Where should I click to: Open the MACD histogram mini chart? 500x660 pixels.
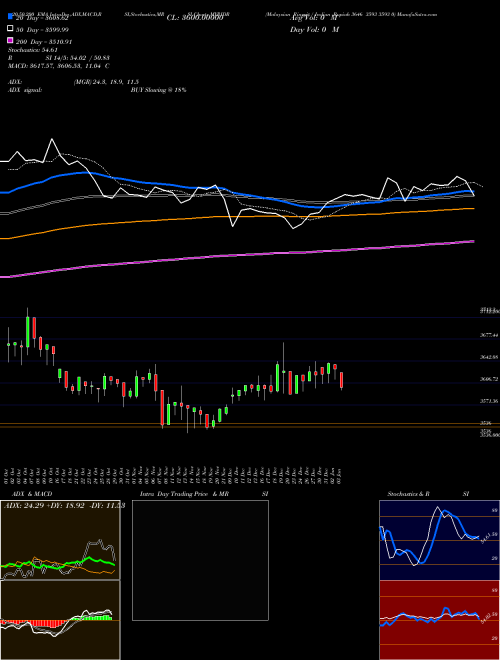coord(60,620)
